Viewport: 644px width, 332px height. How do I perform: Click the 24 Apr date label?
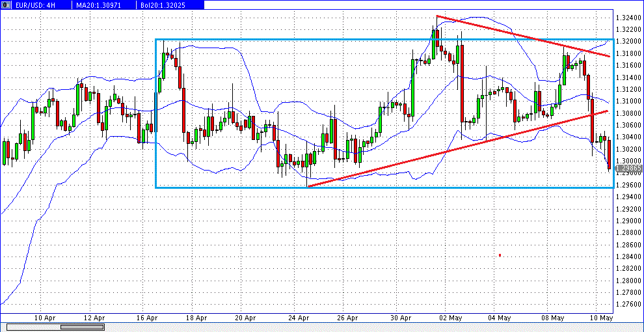pyautogui.click(x=298, y=318)
